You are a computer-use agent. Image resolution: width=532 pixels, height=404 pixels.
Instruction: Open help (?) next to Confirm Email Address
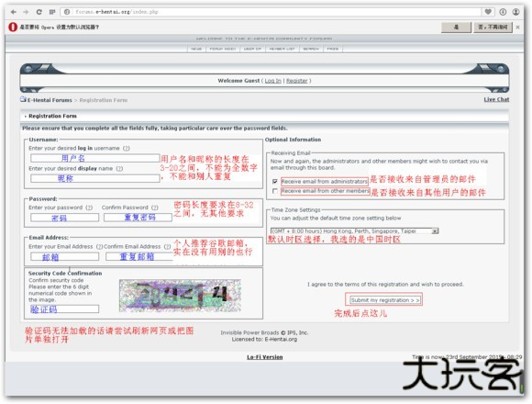tap(167, 246)
